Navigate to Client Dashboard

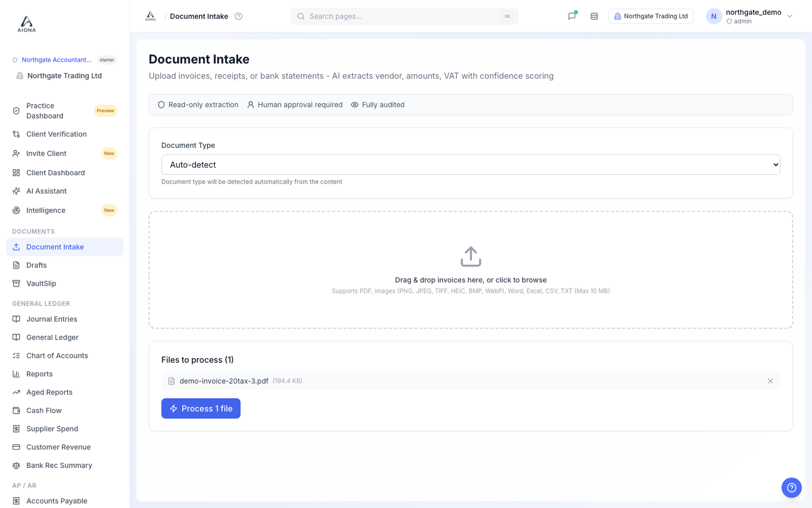[64, 173]
